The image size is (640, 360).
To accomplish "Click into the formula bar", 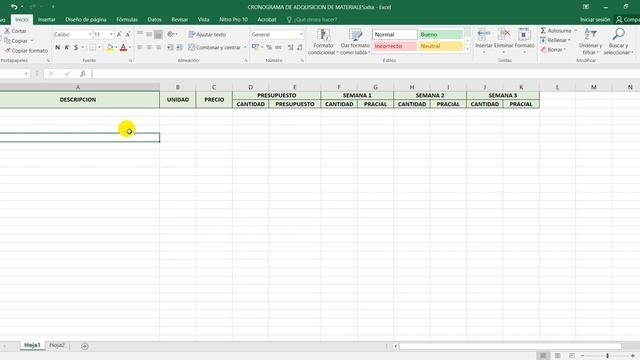I will click(366, 73).
